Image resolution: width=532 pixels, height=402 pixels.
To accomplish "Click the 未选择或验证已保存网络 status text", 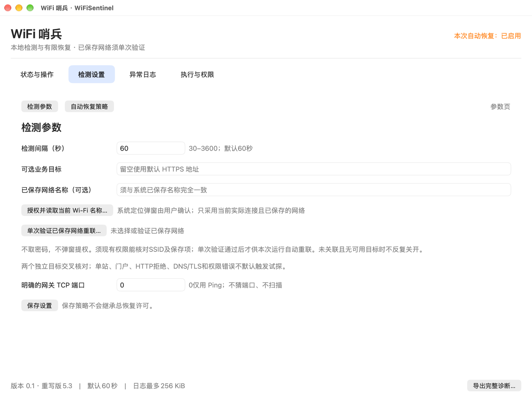I will coord(147,231).
